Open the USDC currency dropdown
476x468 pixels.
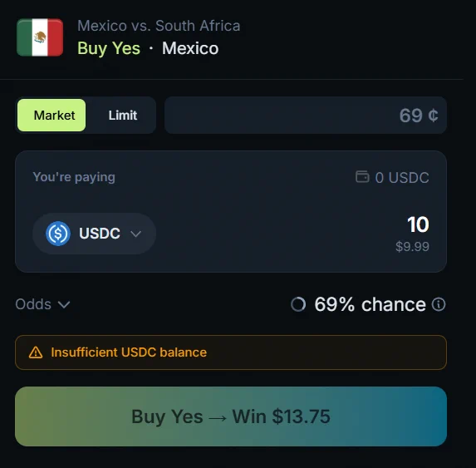[95, 234]
